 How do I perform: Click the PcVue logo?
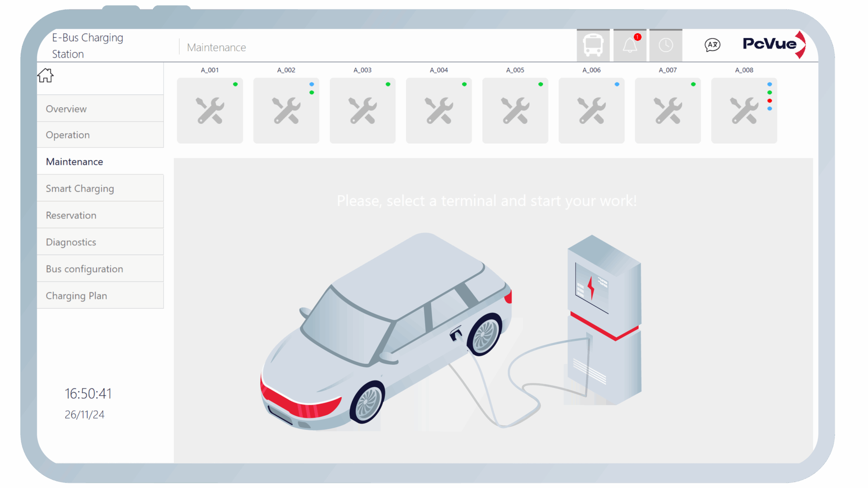(x=773, y=44)
